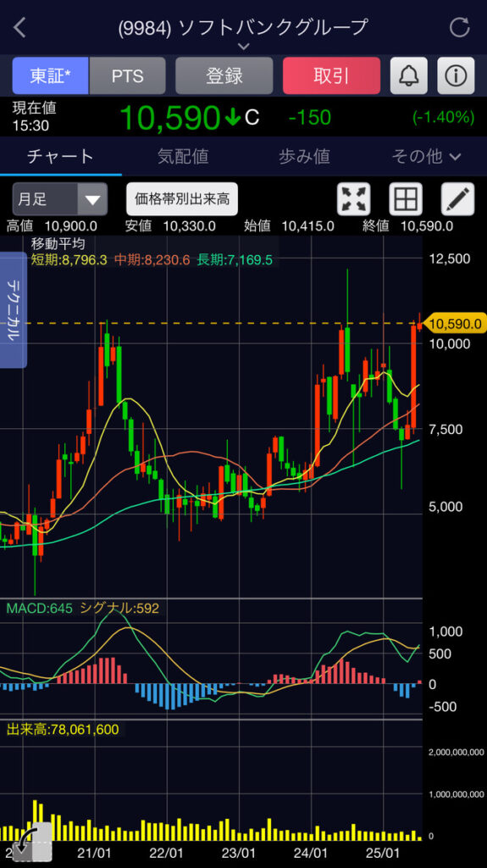Expand the その他 tab menu
Screen dimensions: 487x868
click(426, 157)
